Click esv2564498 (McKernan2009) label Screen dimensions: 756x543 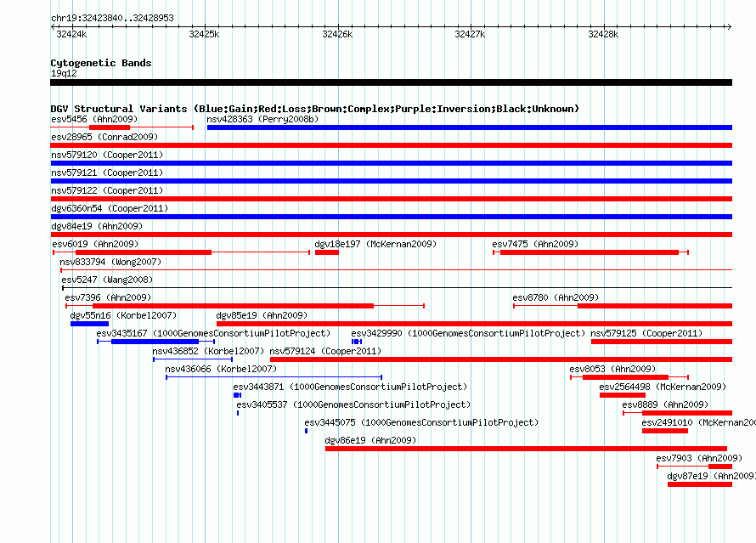[663, 387]
